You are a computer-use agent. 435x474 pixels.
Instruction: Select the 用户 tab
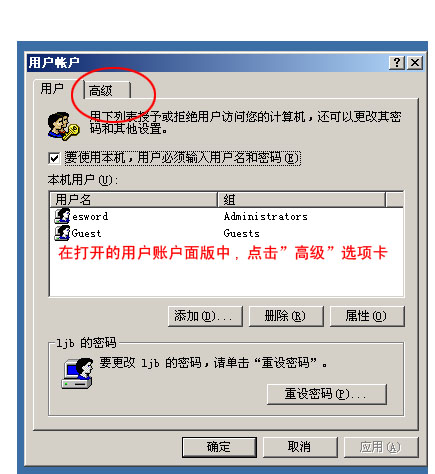click(53, 89)
